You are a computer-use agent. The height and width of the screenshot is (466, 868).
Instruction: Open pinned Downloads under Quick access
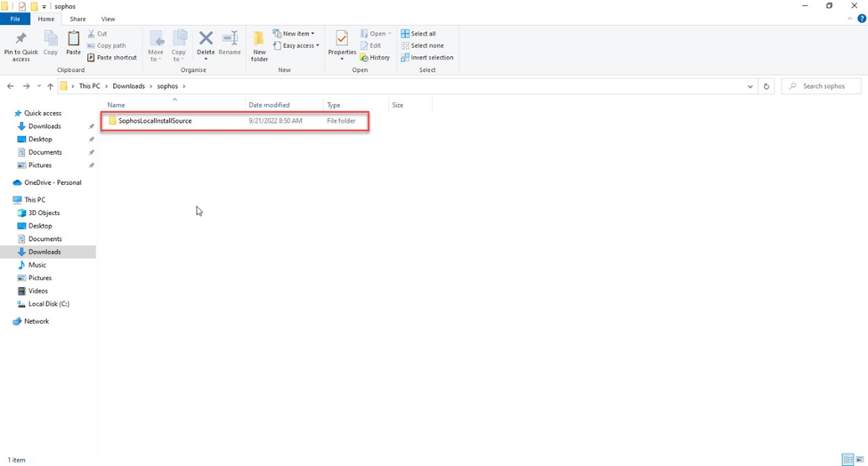pos(45,126)
